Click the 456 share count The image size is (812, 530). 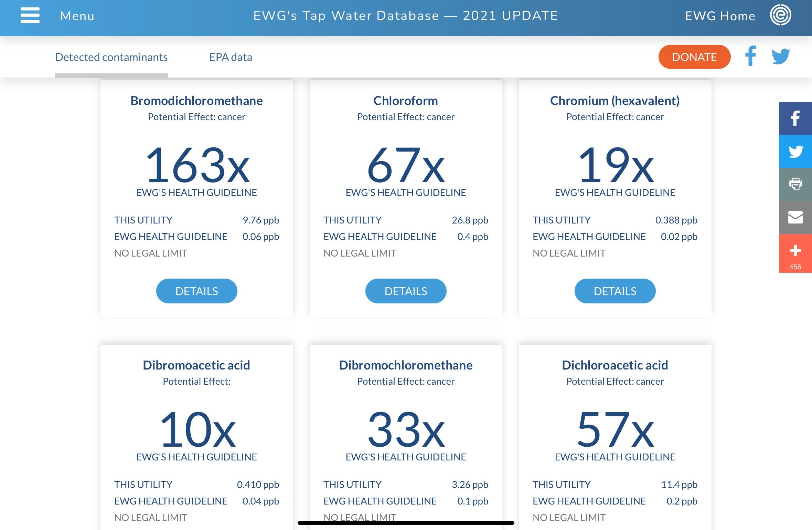point(795,267)
